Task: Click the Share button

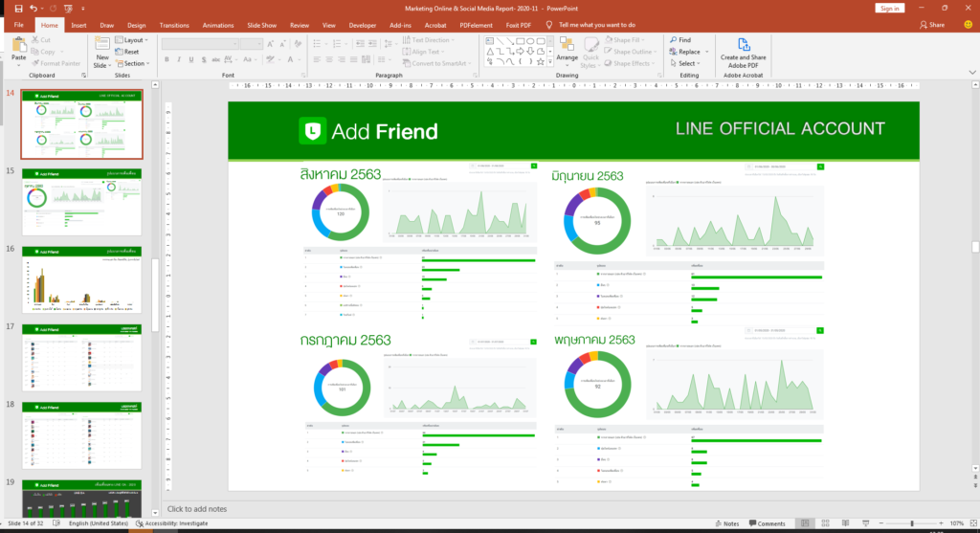Action: click(x=932, y=25)
